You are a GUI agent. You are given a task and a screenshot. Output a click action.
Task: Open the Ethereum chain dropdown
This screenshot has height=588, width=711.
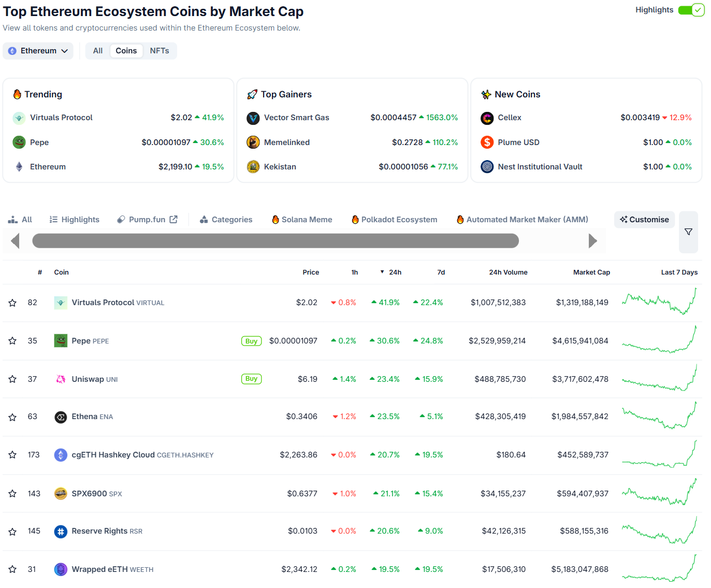pyautogui.click(x=38, y=51)
